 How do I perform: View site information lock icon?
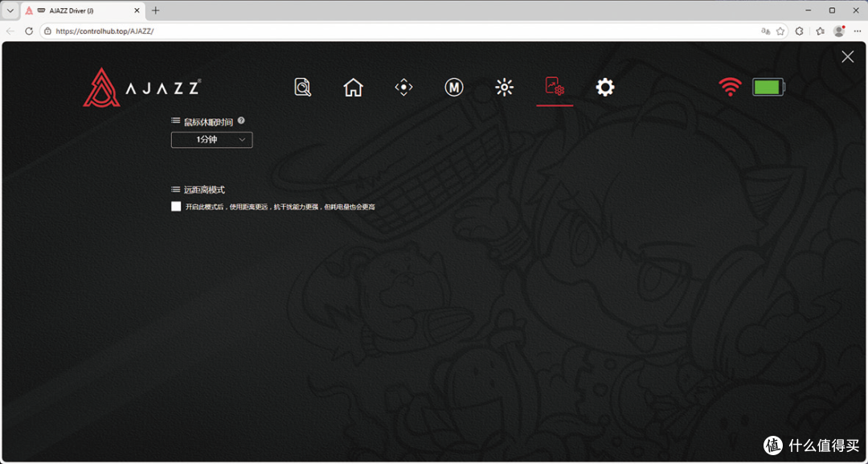coord(47,31)
